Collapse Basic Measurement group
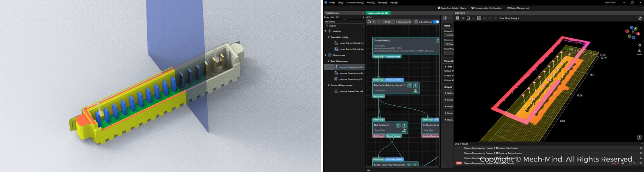This screenshot has height=172, width=644. 329,61
